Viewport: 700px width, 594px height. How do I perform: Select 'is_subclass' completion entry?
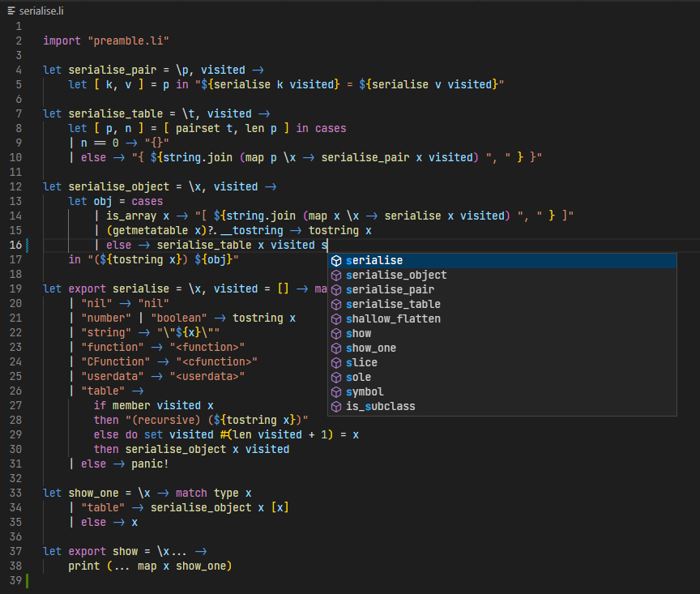[502, 407]
